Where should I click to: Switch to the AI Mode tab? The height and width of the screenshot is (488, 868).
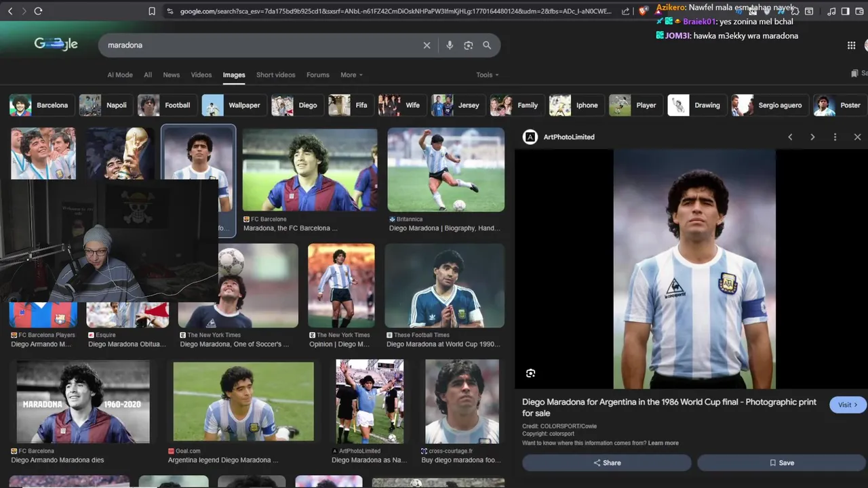pyautogui.click(x=120, y=75)
